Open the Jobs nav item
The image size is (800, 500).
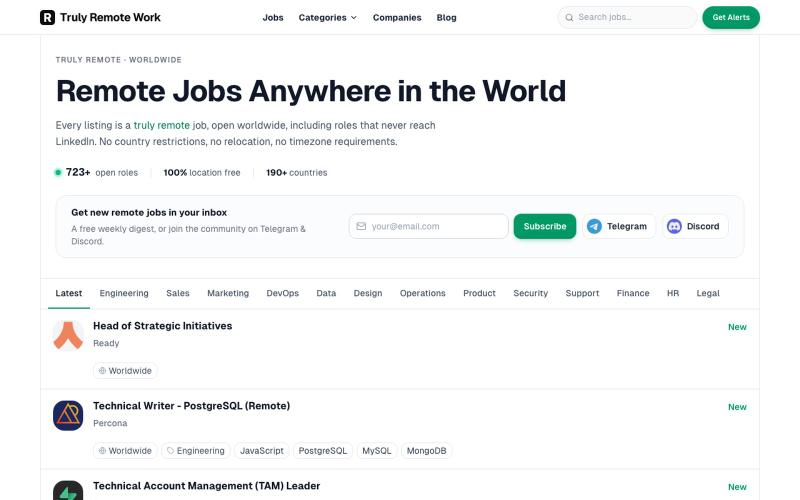click(273, 17)
